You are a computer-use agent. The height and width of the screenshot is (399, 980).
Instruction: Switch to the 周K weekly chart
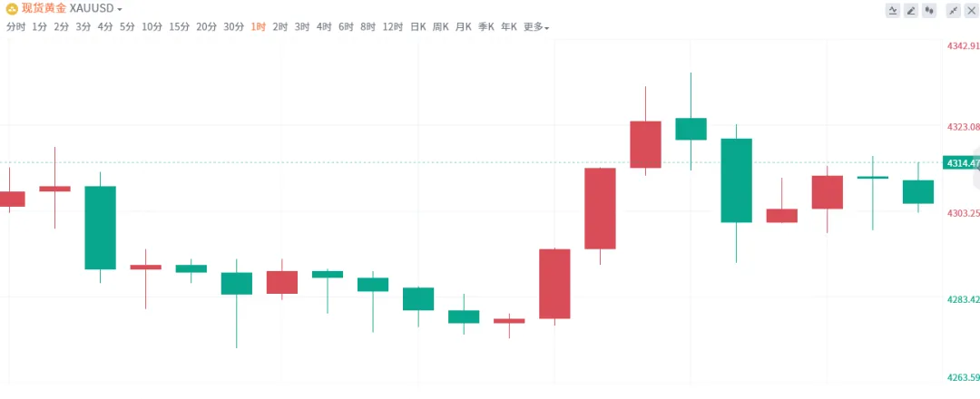click(440, 27)
